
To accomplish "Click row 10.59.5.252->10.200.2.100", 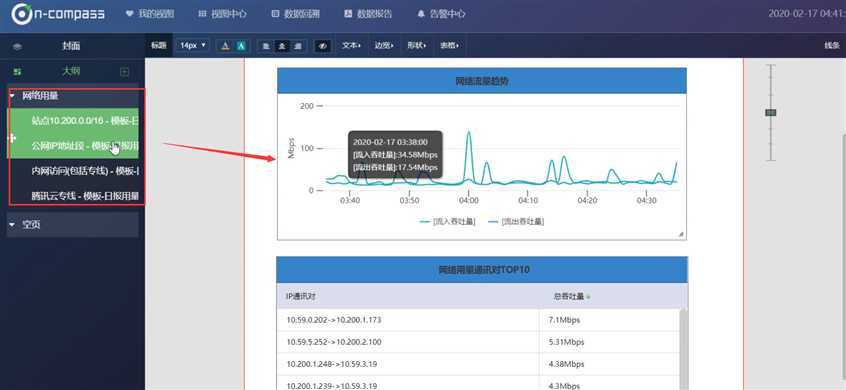I will [333, 342].
